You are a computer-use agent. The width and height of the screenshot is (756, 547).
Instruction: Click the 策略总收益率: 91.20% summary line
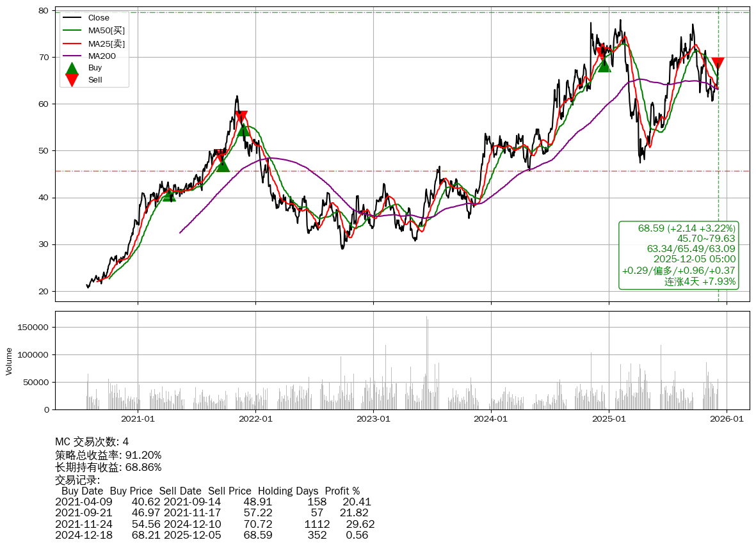[108, 455]
